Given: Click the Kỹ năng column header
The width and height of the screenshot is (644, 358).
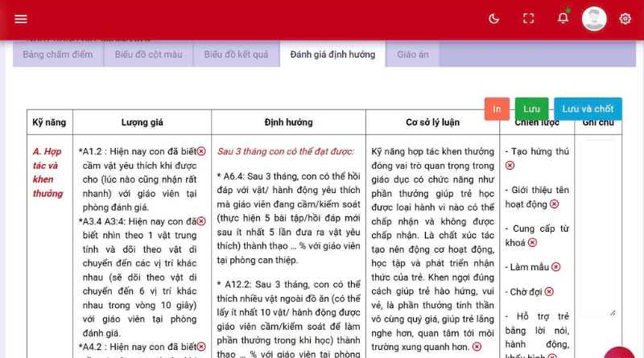Looking at the screenshot, I should pyautogui.click(x=49, y=122).
